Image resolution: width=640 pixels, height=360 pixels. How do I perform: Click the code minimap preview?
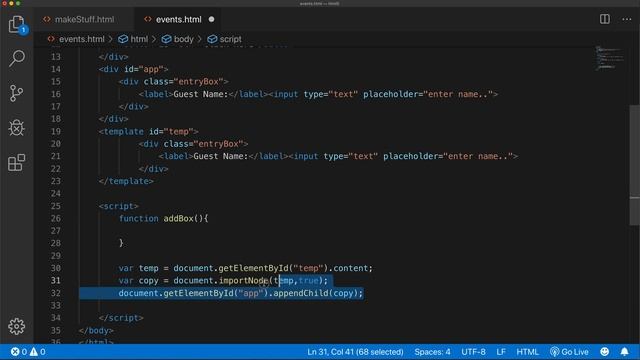(609, 58)
